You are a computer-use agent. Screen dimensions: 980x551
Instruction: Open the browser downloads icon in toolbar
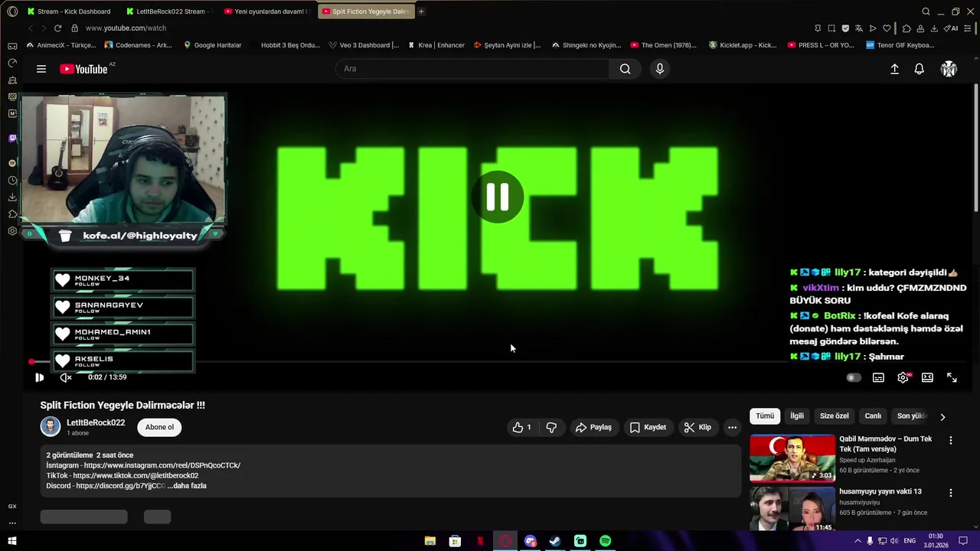pos(934,28)
